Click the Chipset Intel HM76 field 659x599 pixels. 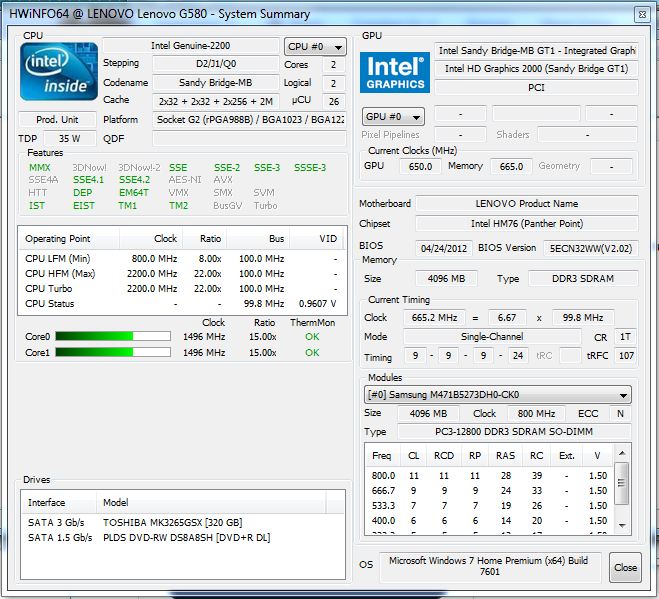coord(527,224)
